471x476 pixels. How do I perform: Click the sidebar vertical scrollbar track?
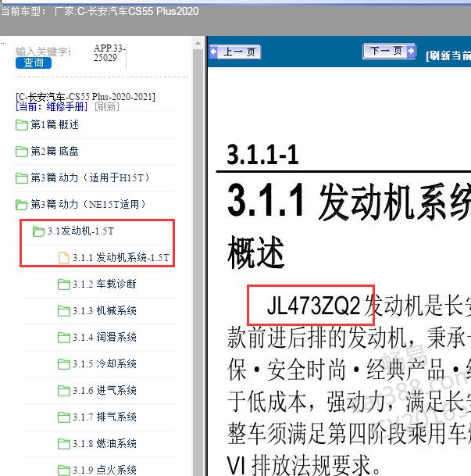pyautogui.click(x=198, y=261)
